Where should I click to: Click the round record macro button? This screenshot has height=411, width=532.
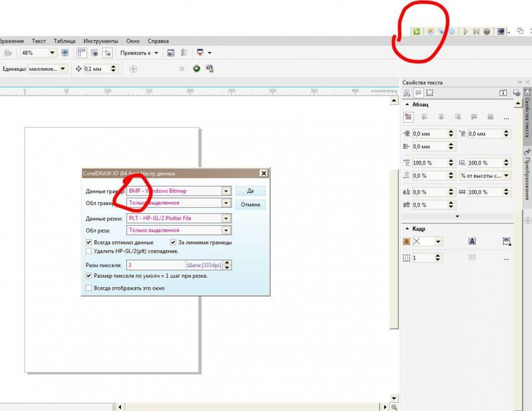click(486, 31)
